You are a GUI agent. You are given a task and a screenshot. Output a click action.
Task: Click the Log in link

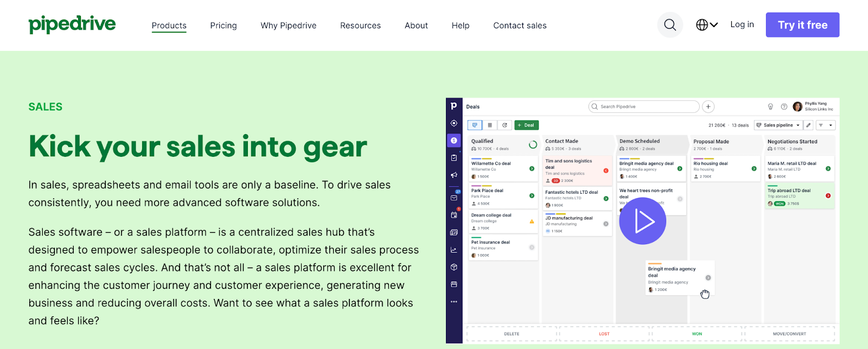click(x=742, y=24)
